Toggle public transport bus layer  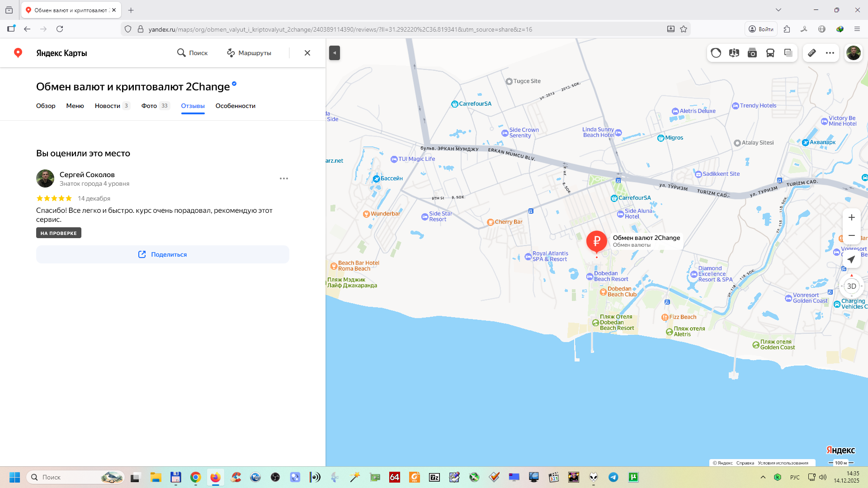click(770, 53)
